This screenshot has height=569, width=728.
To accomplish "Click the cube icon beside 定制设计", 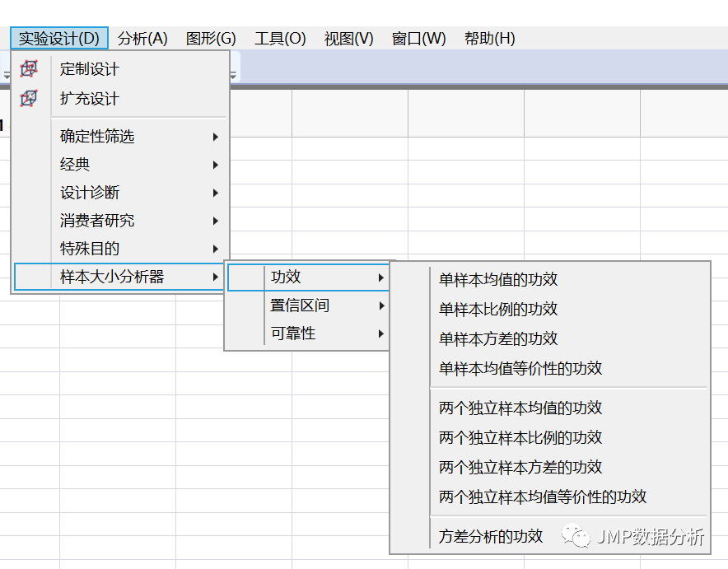I will [x=29, y=69].
